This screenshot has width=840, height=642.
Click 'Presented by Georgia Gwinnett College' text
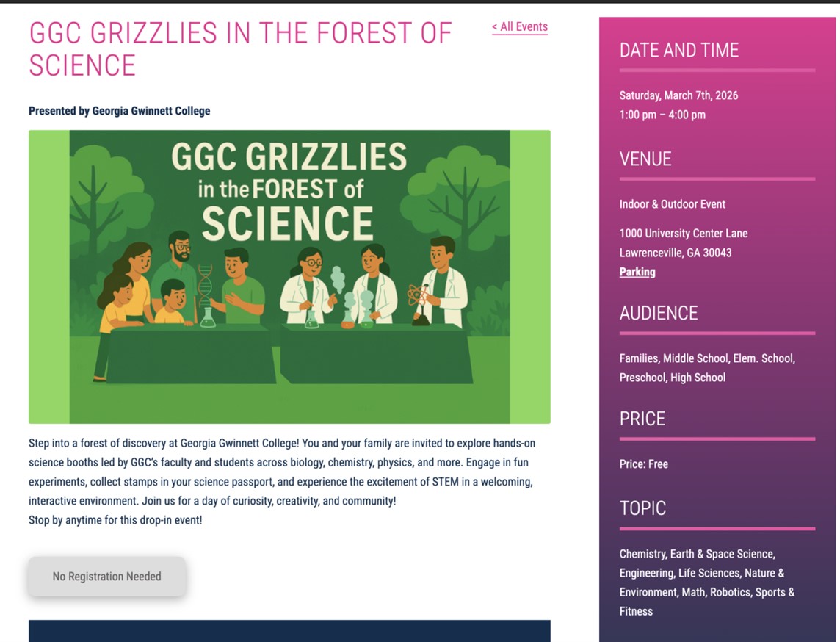coord(119,111)
